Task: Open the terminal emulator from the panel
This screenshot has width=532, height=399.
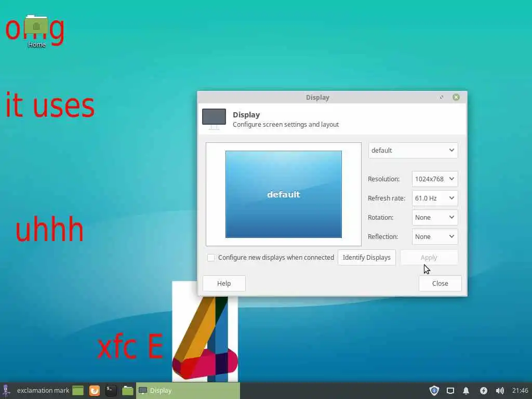Action: tap(111, 391)
